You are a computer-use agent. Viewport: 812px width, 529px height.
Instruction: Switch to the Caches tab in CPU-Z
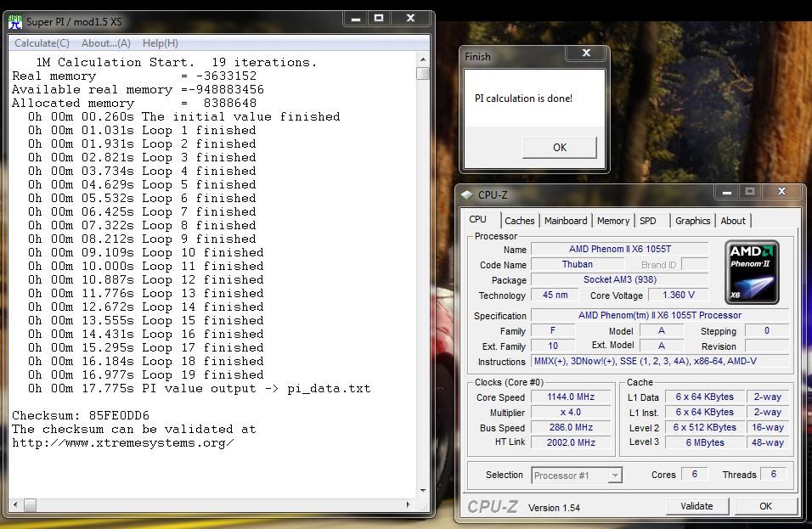click(x=520, y=221)
